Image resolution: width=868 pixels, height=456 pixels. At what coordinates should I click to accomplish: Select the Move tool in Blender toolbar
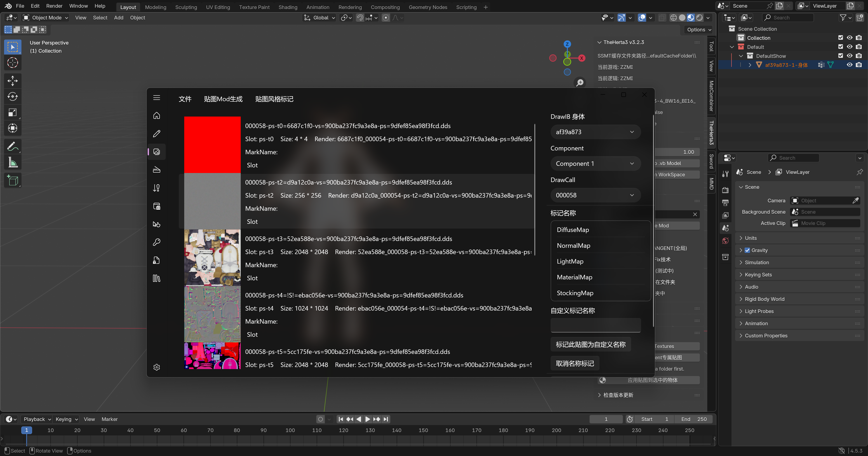[x=12, y=80]
